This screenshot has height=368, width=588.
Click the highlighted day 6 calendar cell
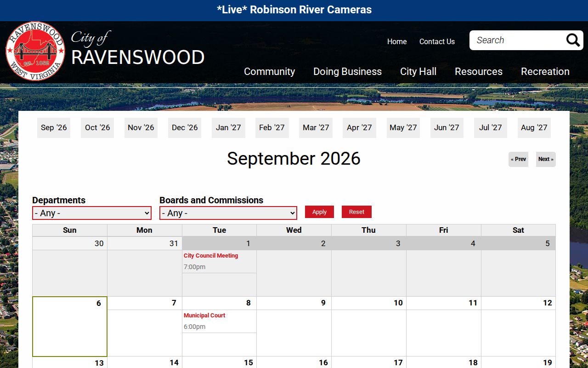[70, 327]
